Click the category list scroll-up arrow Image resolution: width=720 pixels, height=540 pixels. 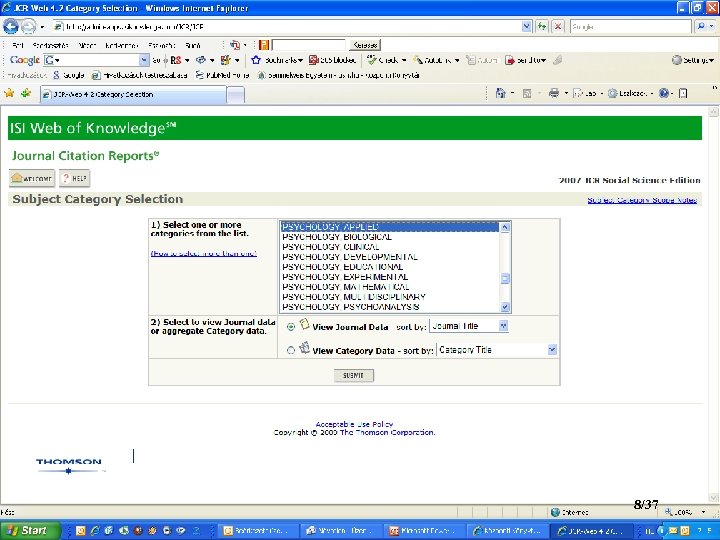[505, 227]
